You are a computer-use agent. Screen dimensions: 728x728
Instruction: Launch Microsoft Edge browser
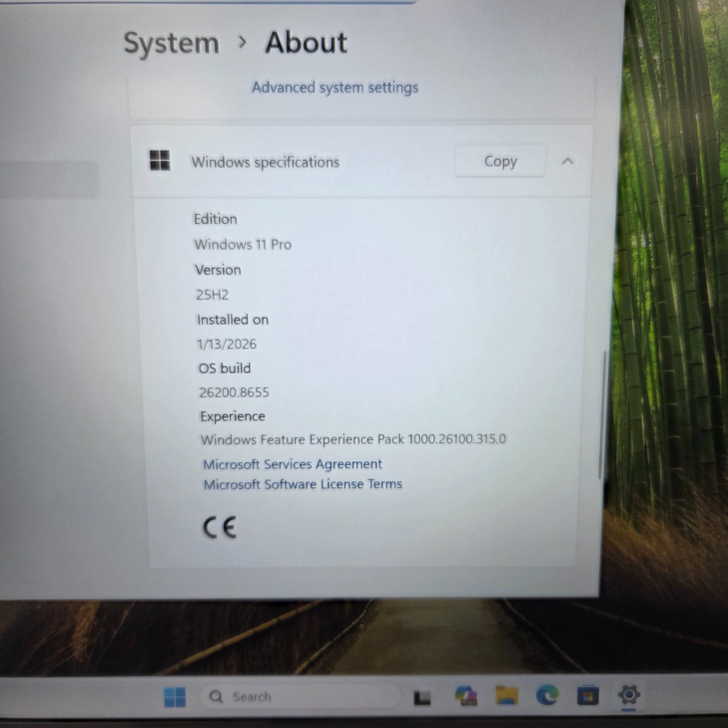tap(547, 695)
